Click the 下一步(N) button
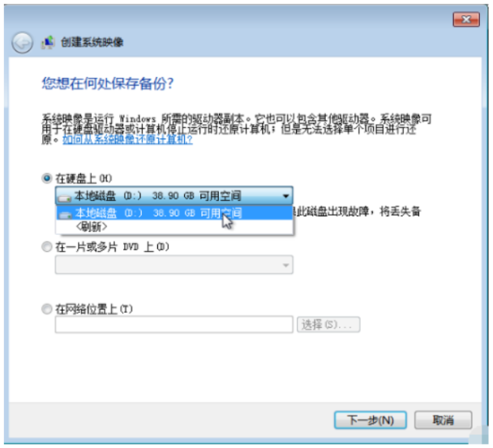This screenshot has height=448, width=493. (x=371, y=420)
